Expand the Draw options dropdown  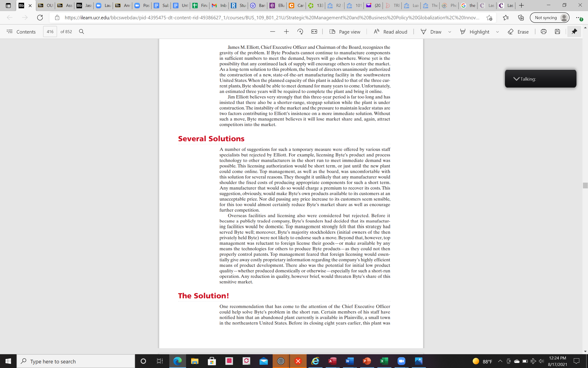(x=450, y=32)
